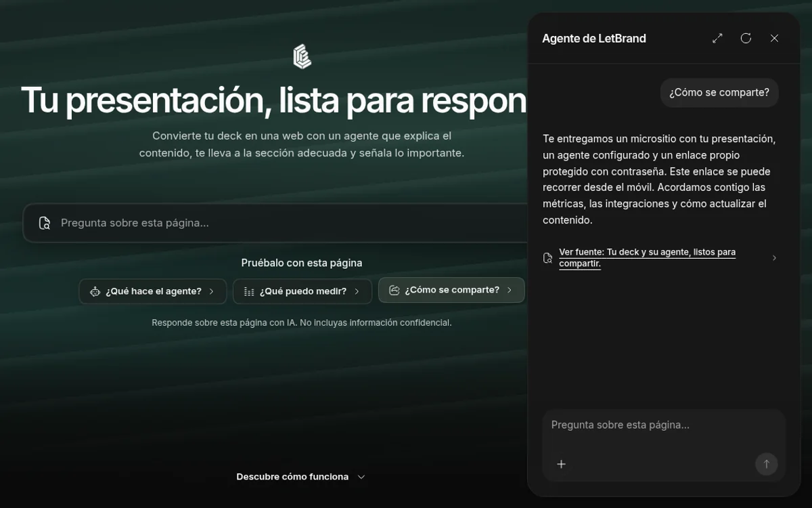
Task: Click the 'Tu presentación, lista para' headline
Action: click(273, 100)
